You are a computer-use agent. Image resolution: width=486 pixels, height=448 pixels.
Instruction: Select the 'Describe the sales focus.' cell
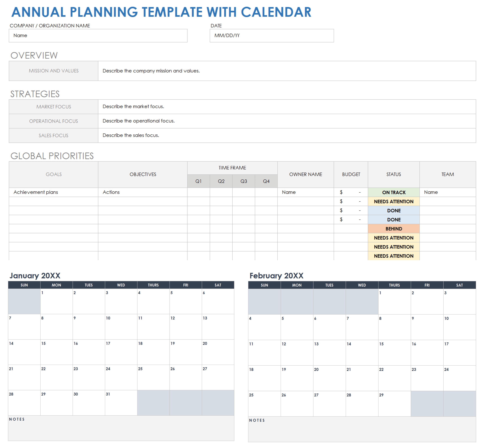[x=287, y=135]
